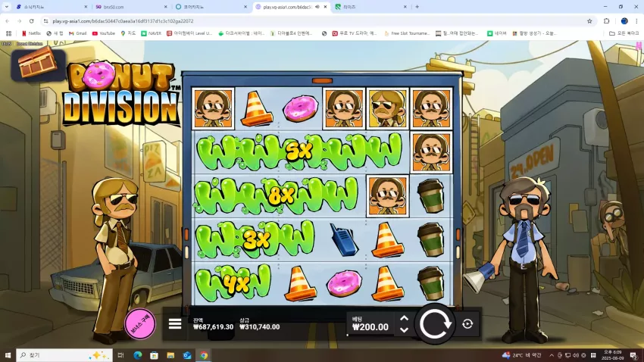
Task: Open the notification center icon
Action: tap(633, 355)
